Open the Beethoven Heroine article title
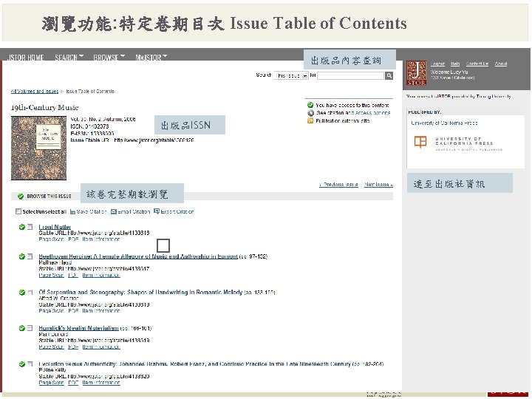This screenshot has height=399, width=532. click(138, 256)
